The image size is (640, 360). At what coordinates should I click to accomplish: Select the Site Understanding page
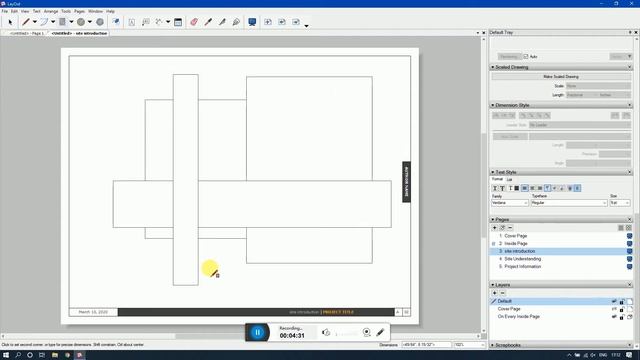522,259
